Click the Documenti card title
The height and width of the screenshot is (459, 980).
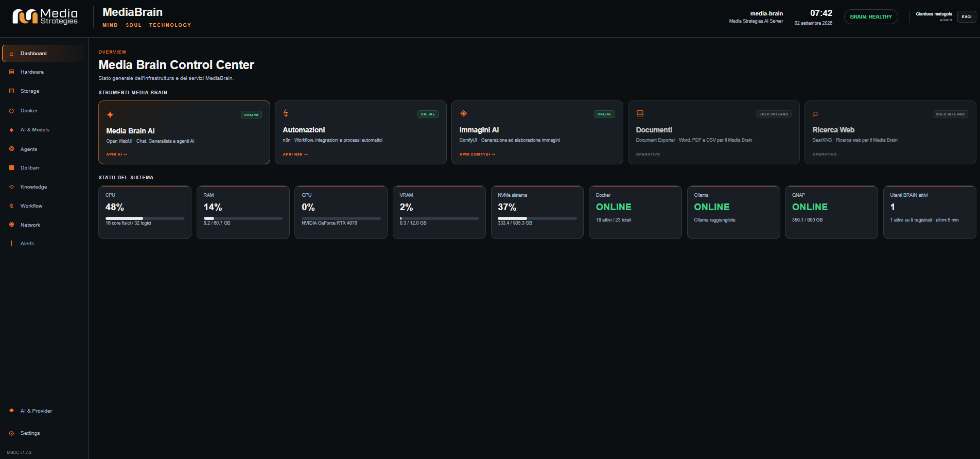click(x=654, y=130)
